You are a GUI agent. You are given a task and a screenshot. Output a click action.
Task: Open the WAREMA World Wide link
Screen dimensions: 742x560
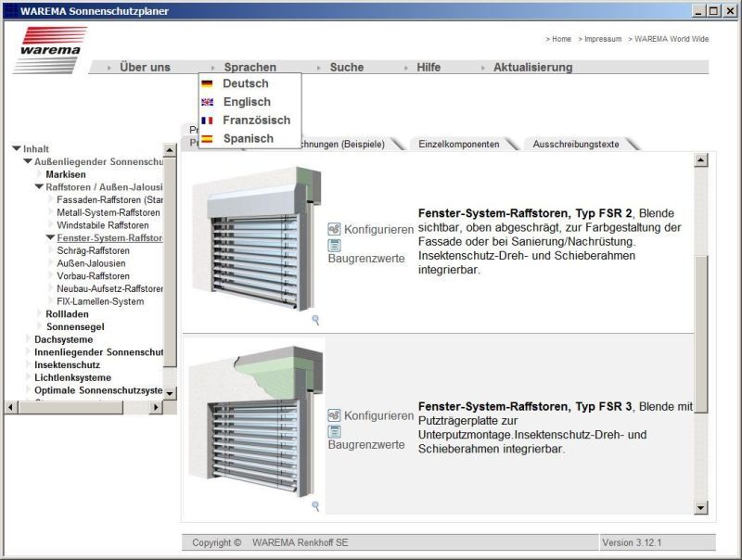[672, 39]
